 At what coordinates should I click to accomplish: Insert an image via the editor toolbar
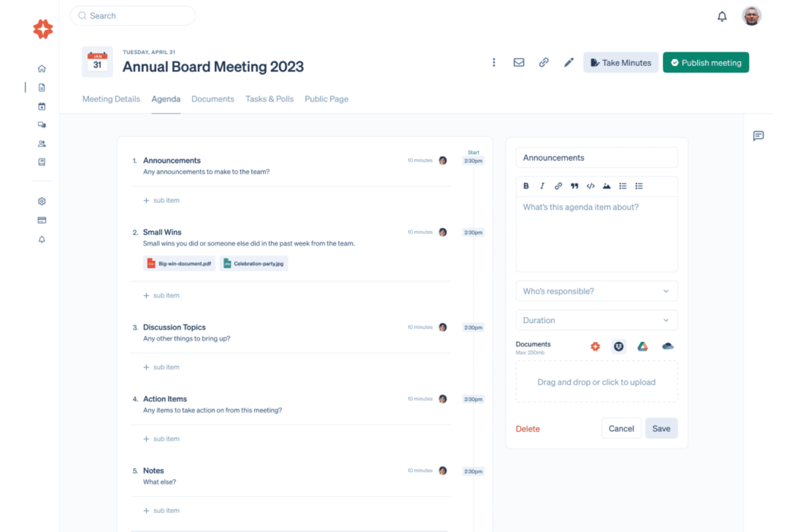click(x=607, y=186)
